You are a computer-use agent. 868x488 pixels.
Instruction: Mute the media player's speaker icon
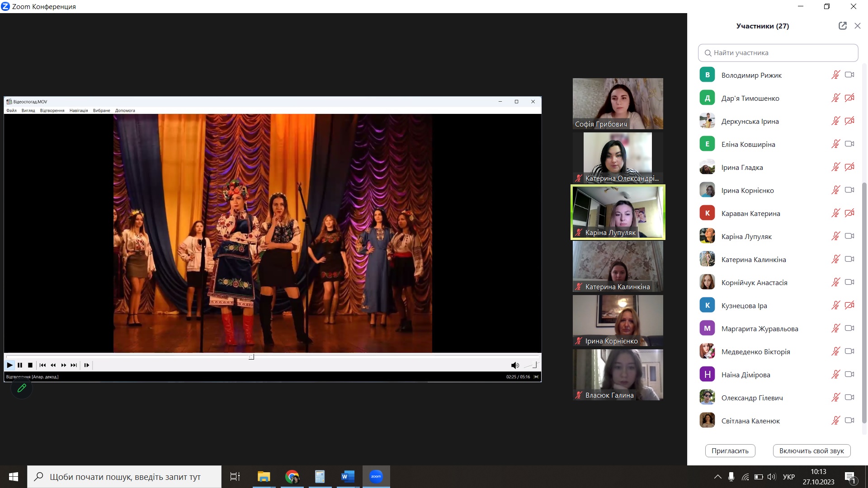pos(514,365)
